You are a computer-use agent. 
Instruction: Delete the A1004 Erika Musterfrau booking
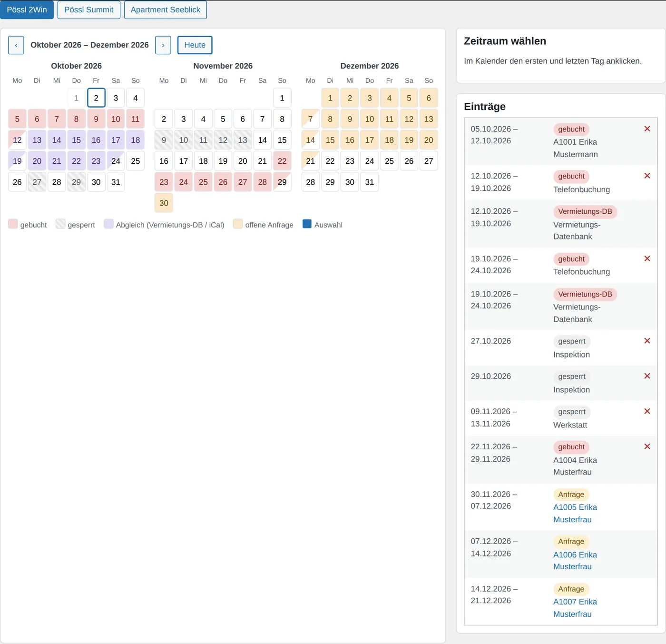[647, 447]
